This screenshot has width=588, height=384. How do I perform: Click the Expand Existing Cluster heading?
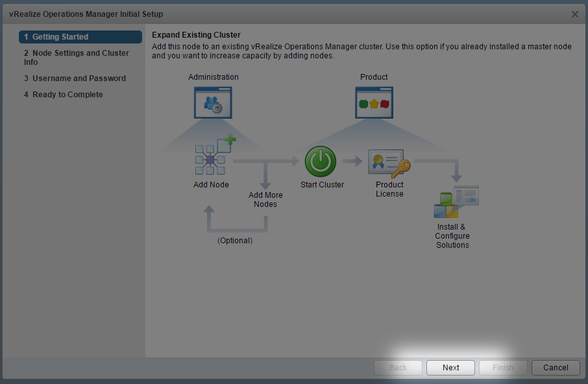[x=196, y=35]
